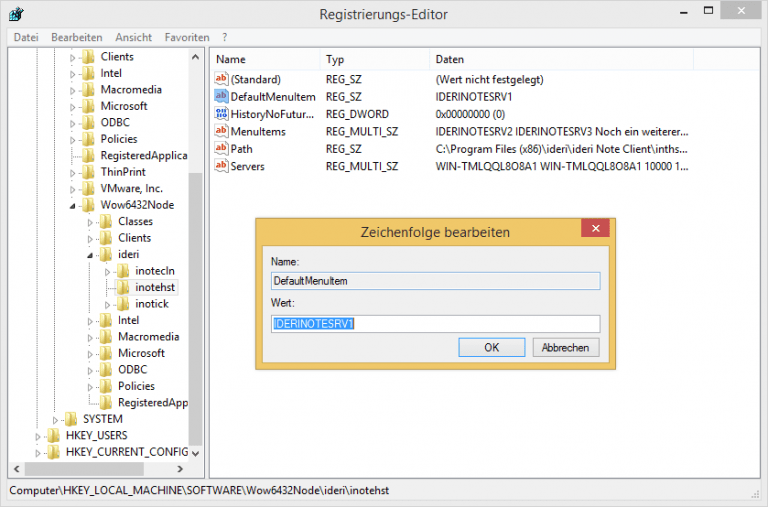Select the (Standard) value string icon
The image size is (768, 507).
click(221, 78)
